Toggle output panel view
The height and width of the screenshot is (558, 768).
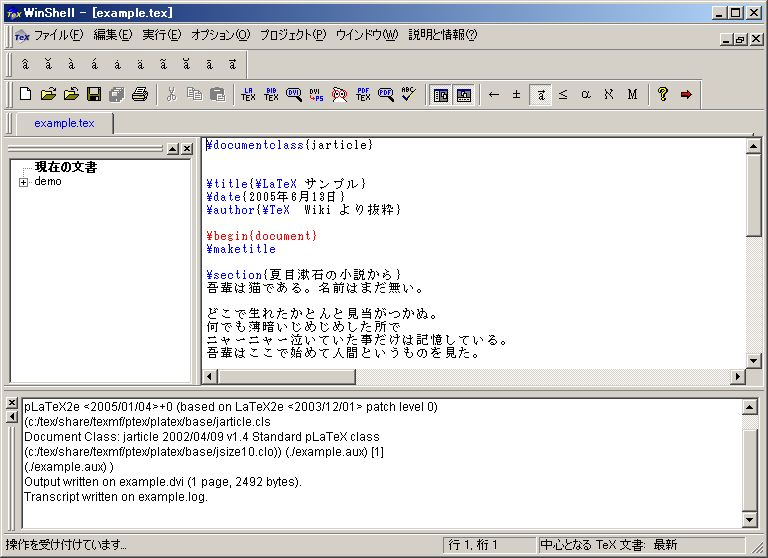(x=463, y=95)
